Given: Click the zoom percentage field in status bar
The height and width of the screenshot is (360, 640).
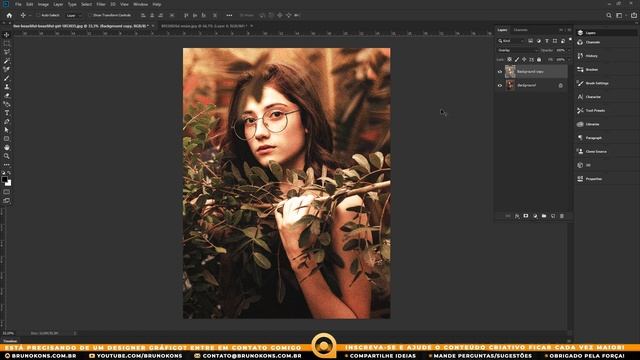Looking at the screenshot, I should coord(8,333).
